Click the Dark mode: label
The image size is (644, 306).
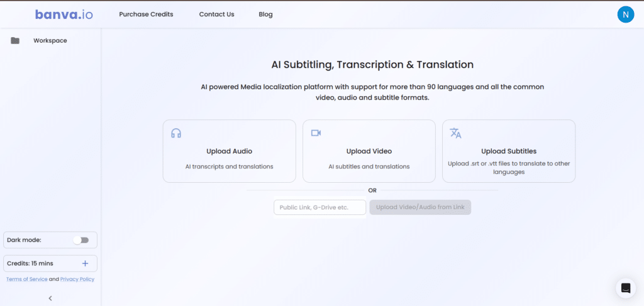pos(25,241)
